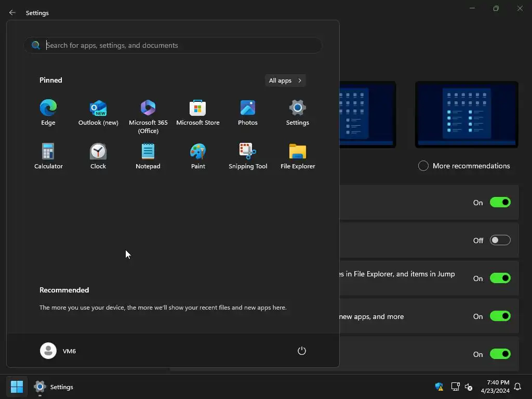Open Notepad from pinned apps
The image size is (532, 399).
point(148,156)
